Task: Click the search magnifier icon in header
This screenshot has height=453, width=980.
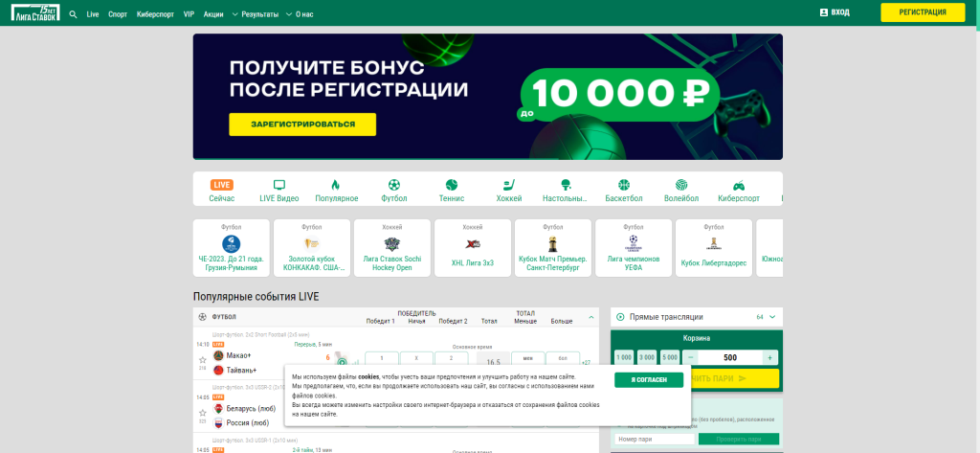Action: click(73, 14)
